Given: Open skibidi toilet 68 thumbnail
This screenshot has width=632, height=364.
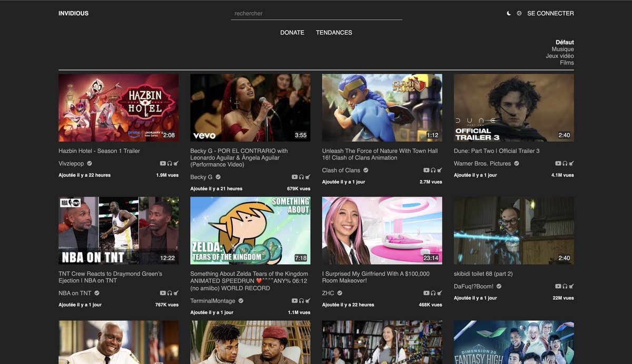Looking at the screenshot, I should pos(514,231).
